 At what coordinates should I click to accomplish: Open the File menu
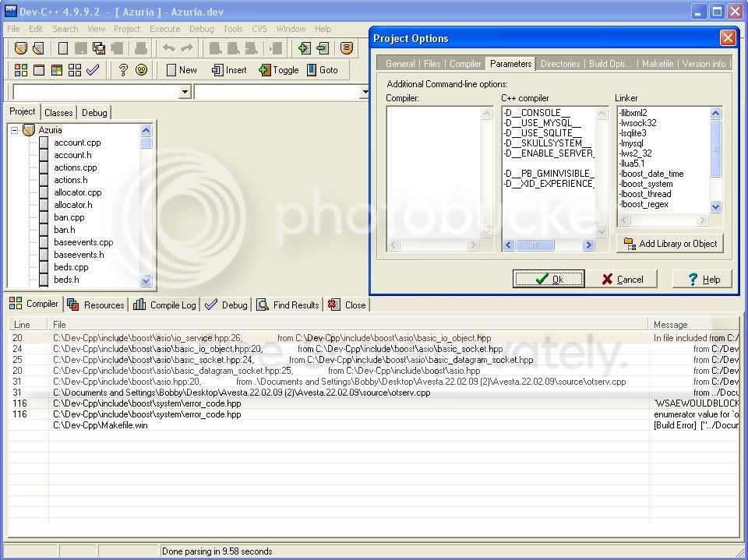pyautogui.click(x=13, y=29)
